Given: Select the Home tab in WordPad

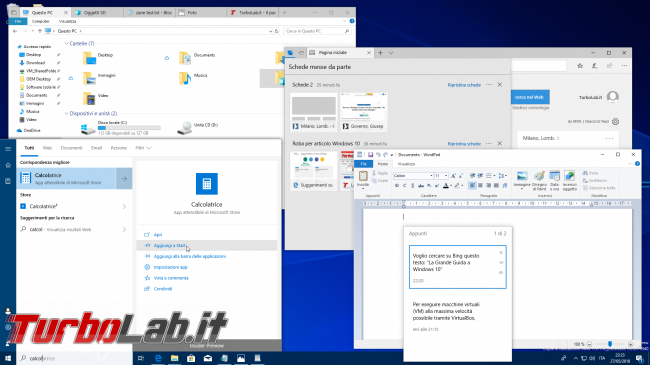Looking at the screenshot, I should pos(383,164).
